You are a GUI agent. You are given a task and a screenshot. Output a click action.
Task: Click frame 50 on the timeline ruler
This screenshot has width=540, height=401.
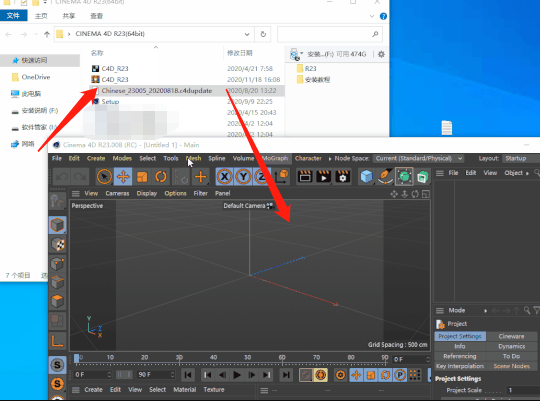tap(248, 358)
